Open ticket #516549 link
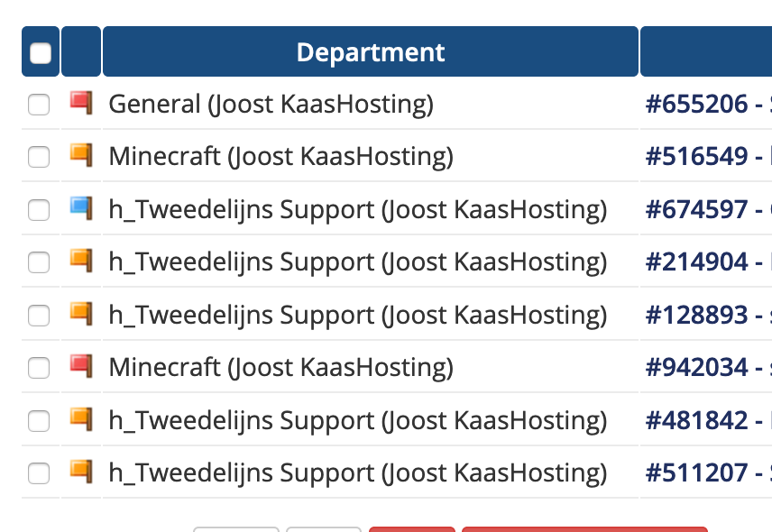This screenshot has height=532, width=772. (697, 157)
